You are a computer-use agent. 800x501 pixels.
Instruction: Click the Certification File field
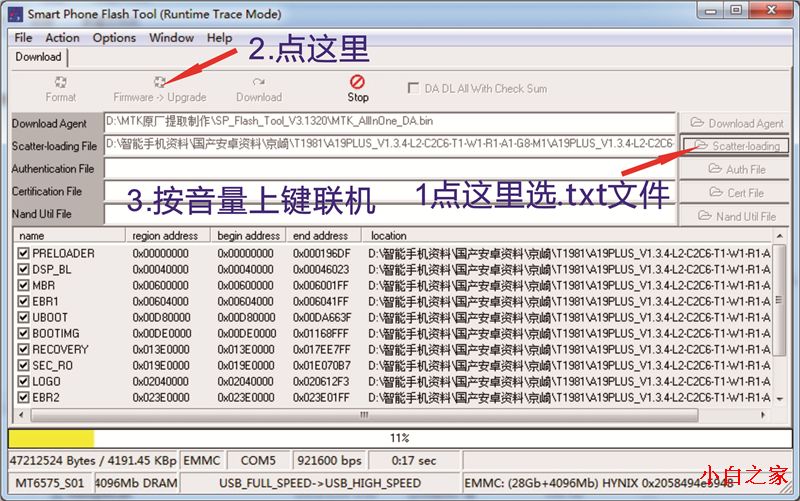pos(390,191)
